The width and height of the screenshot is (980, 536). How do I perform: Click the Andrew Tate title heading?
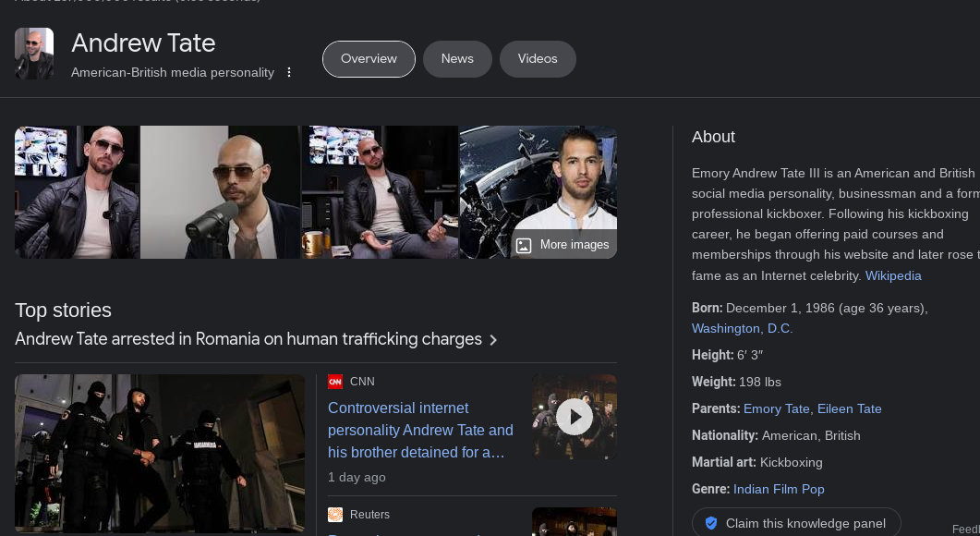[143, 43]
